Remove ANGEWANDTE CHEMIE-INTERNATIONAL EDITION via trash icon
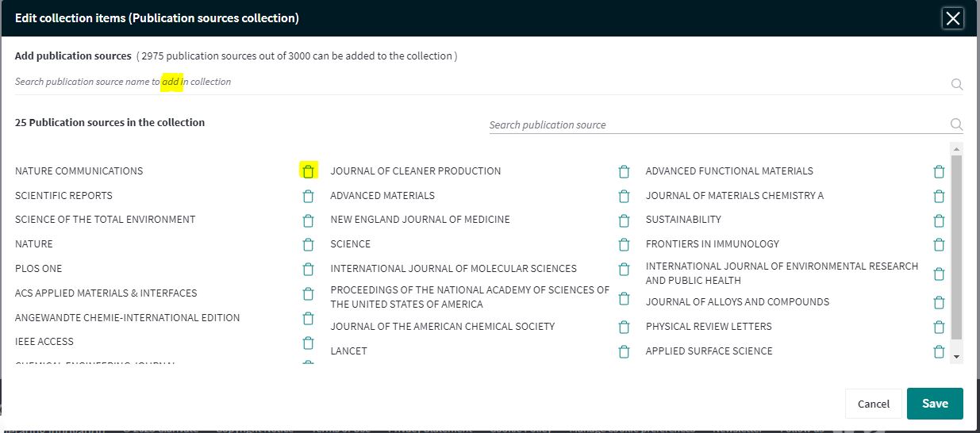 coord(309,319)
